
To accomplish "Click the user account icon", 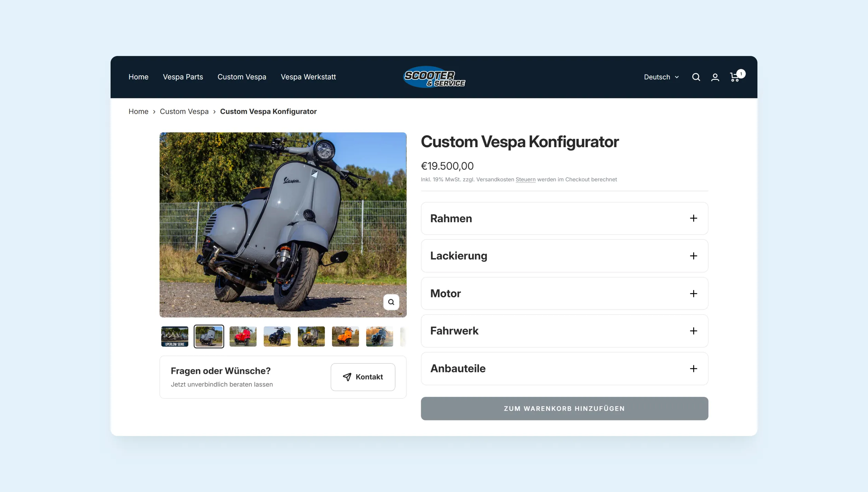I will point(715,77).
